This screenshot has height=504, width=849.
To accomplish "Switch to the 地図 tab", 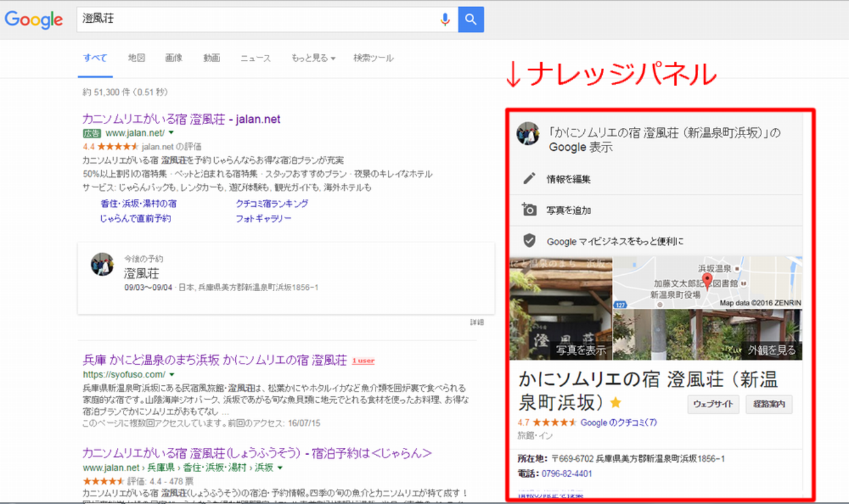I will (x=136, y=58).
